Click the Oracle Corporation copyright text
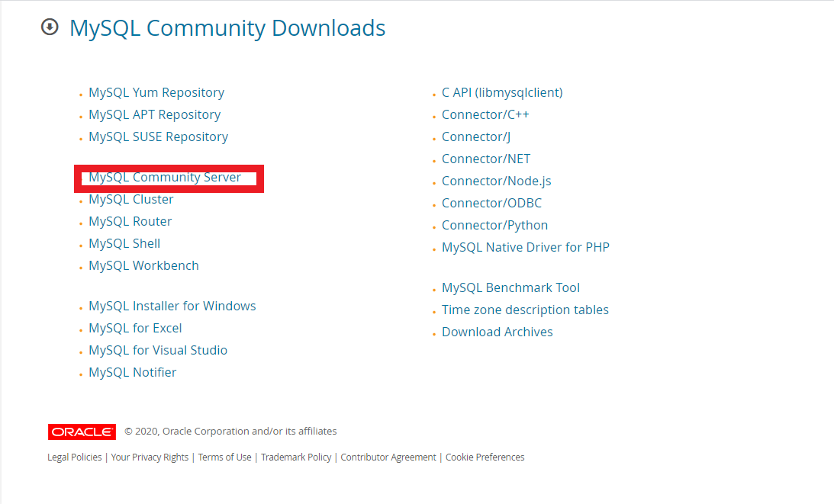Screen dimensions: 834x504 click(231, 431)
